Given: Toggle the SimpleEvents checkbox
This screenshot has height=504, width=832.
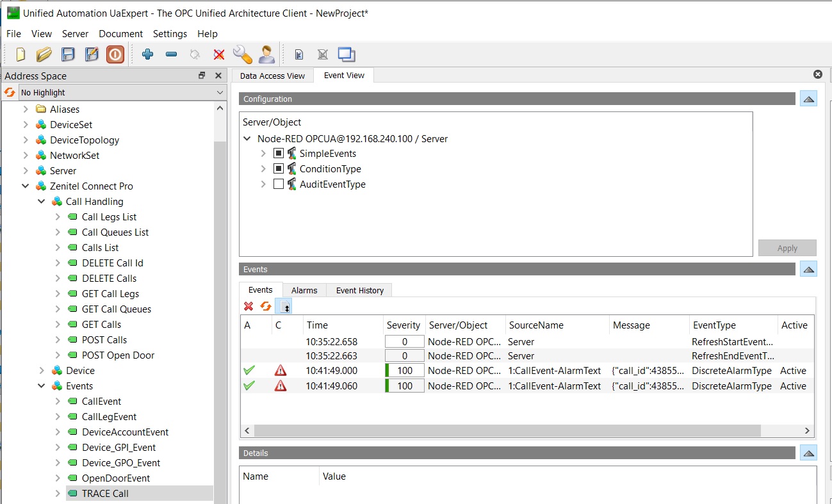Looking at the screenshot, I should pyautogui.click(x=279, y=154).
